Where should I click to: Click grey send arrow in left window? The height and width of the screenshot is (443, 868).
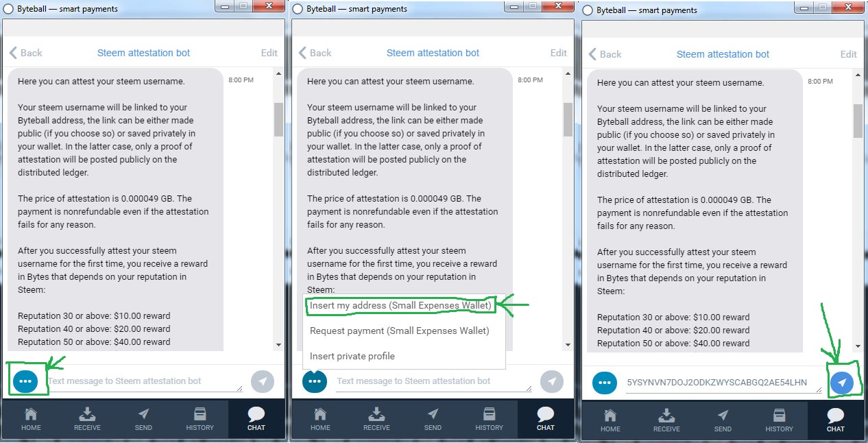[x=263, y=381]
